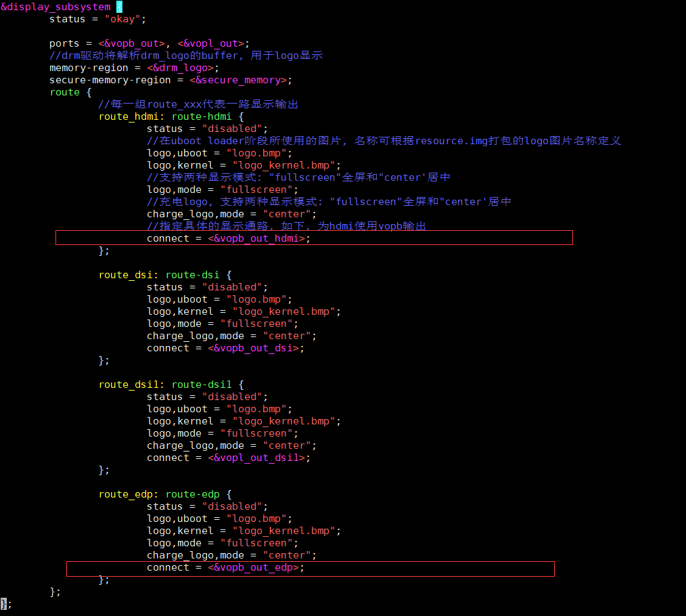The height and width of the screenshot is (616, 686).
Task: Click the highlighted closing brace on the last line
Action: tap(3, 604)
